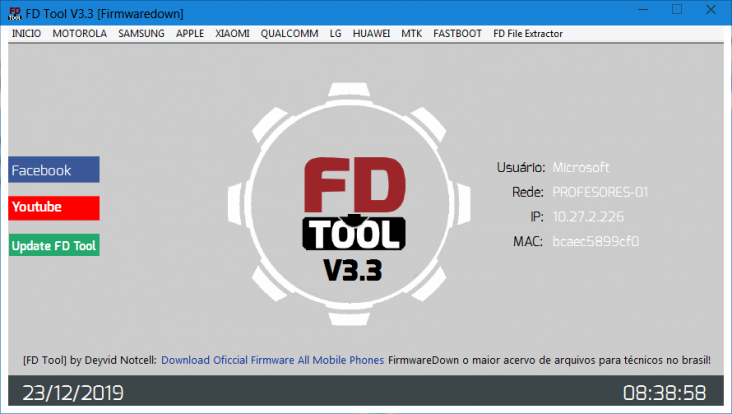Open the APPLE menu

190,34
